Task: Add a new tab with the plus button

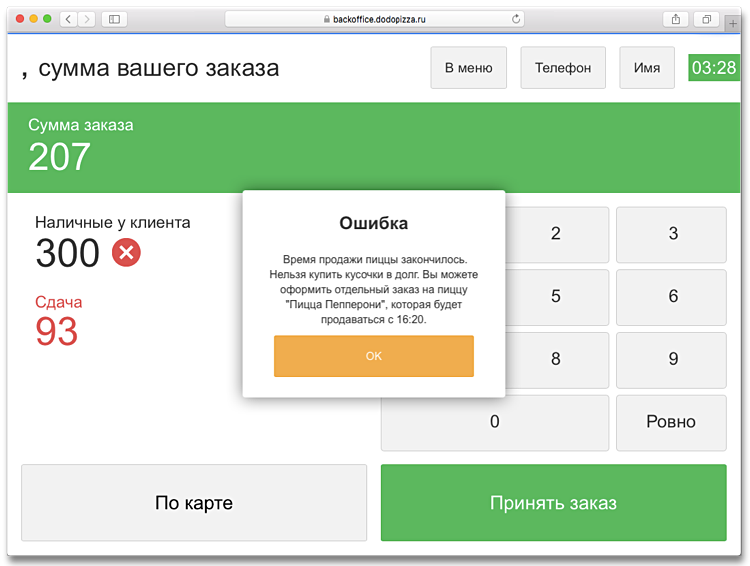Action: click(733, 23)
